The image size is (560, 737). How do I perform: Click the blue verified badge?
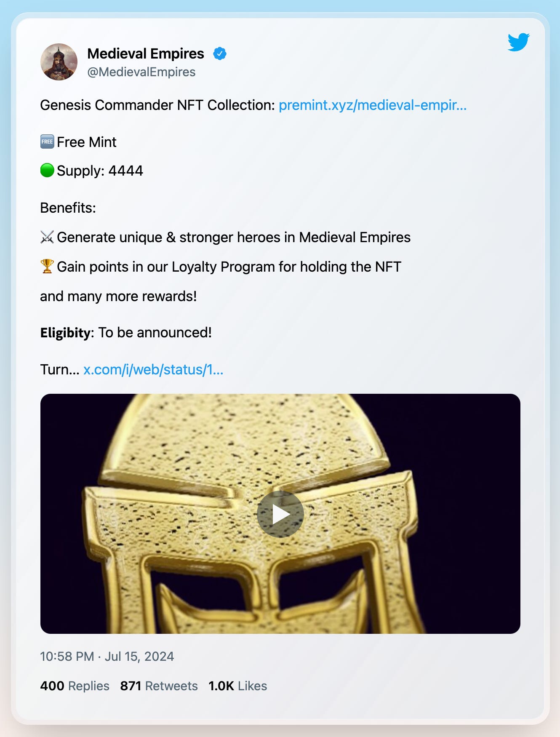pyautogui.click(x=220, y=54)
